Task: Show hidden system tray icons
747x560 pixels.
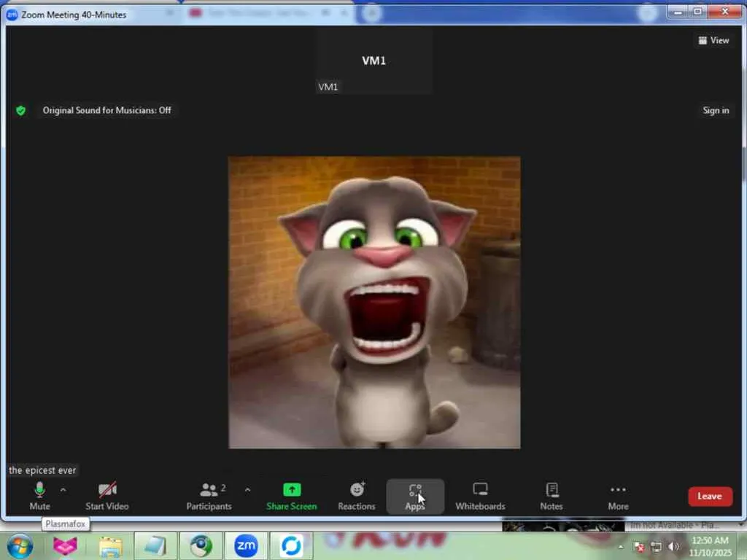Action: [x=620, y=547]
